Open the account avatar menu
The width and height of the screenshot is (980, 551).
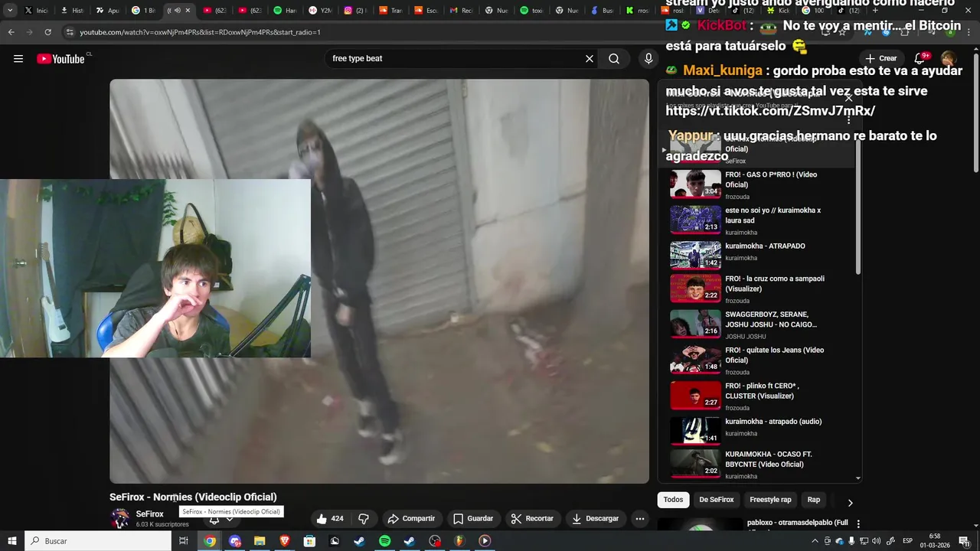(948, 59)
